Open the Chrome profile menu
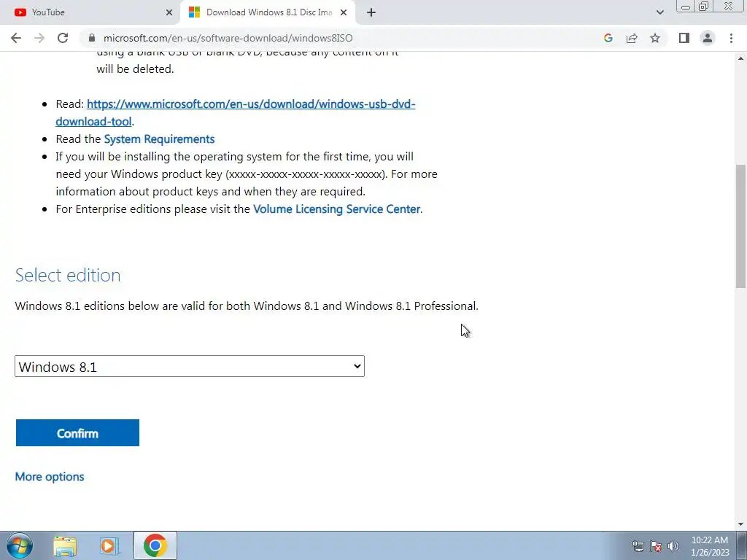Viewport: 747px width, 560px height. tap(708, 38)
